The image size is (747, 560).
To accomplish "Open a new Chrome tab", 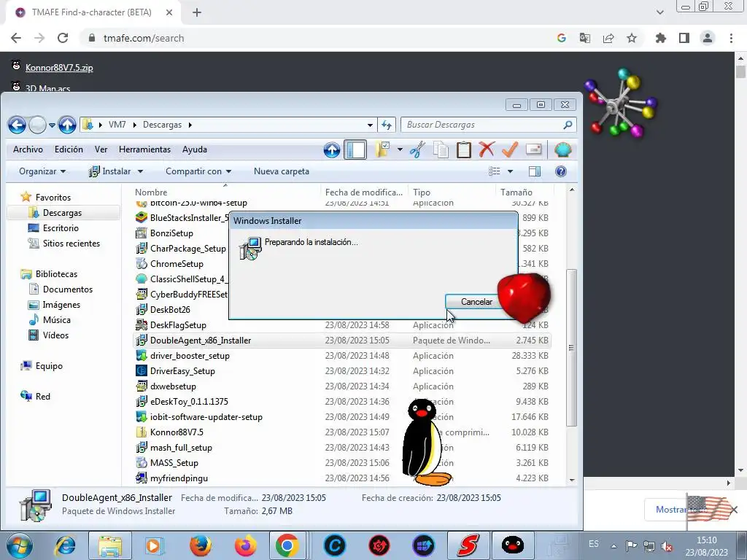I will (x=197, y=12).
